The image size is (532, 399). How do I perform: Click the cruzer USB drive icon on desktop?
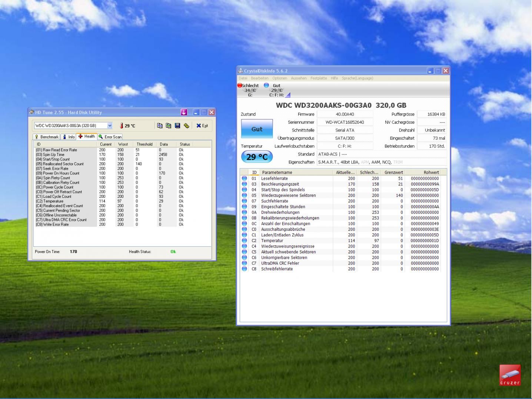(510, 375)
